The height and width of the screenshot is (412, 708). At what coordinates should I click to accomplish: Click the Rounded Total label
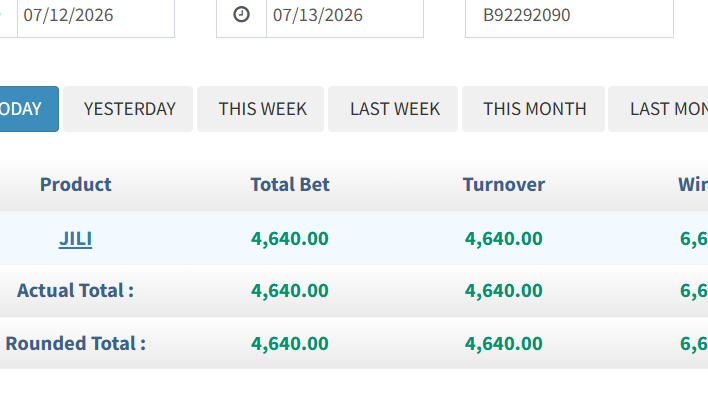pos(75,343)
